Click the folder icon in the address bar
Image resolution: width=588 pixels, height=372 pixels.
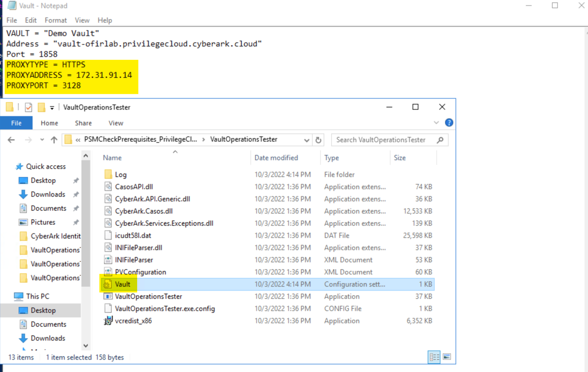68,139
